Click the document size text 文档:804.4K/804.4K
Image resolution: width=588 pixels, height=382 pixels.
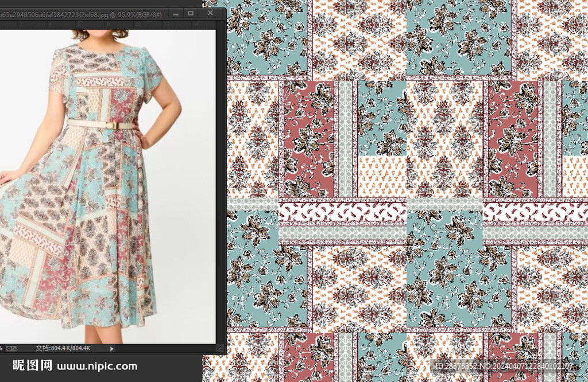tap(63, 348)
